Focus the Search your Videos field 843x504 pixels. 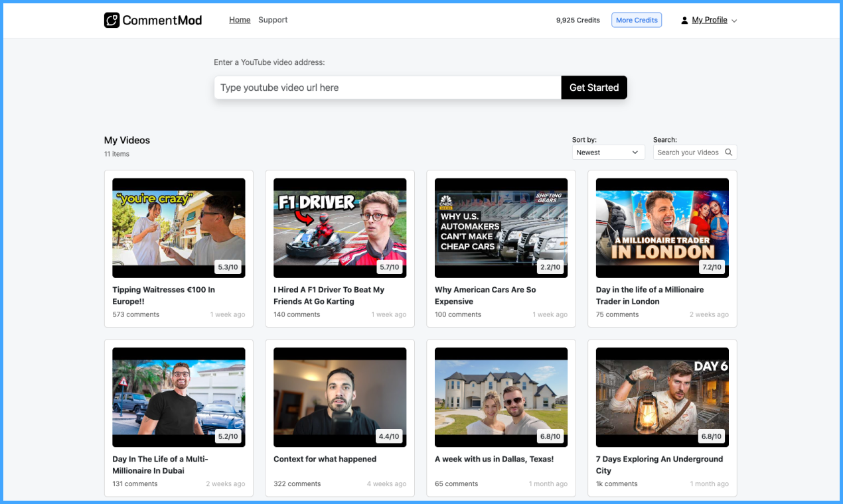pyautogui.click(x=694, y=153)
